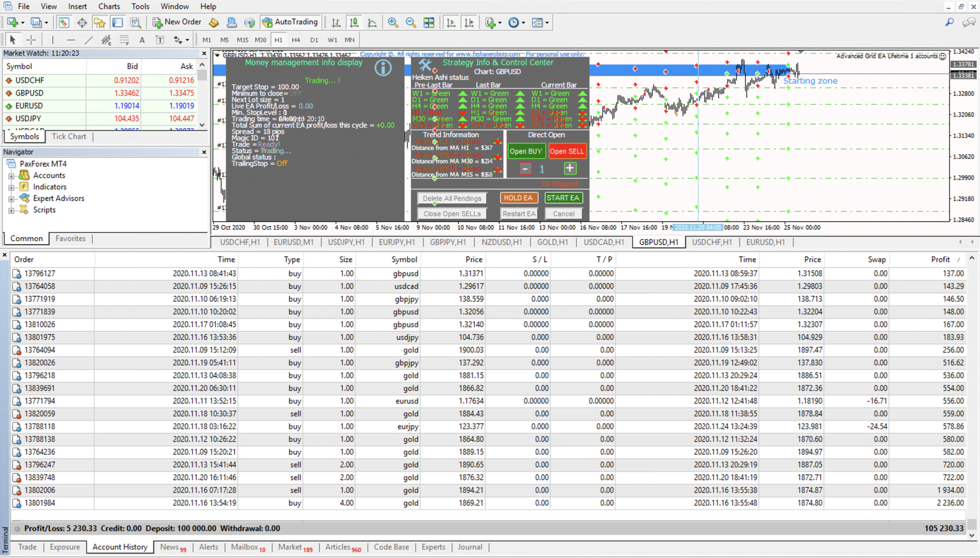The height and width of the screenshot is (558, 980).
Task: Select the horizontal line drawing tool
Action: coord(71,40)
